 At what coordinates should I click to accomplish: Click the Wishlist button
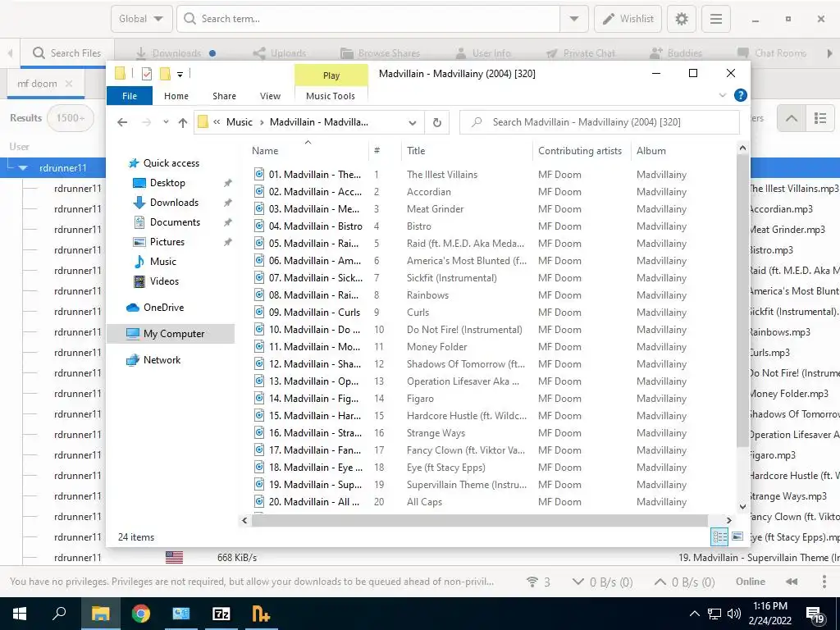pyautogui.click(x=628, y=19)
